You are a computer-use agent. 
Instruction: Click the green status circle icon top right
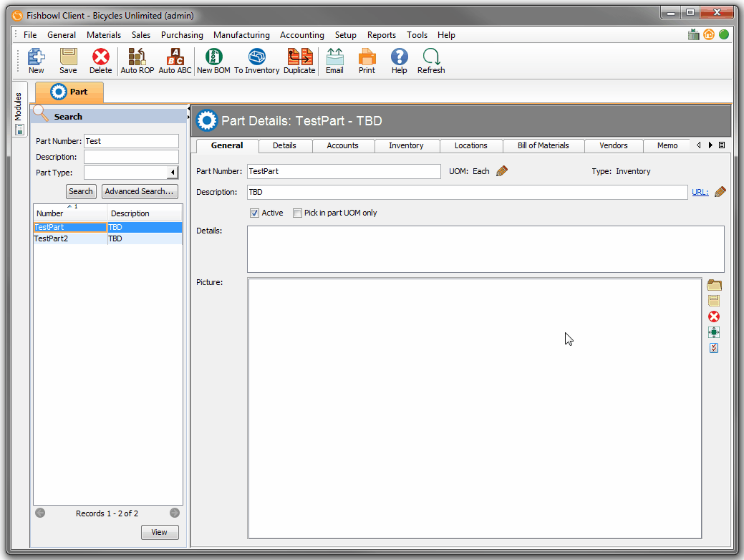[724, 34]
